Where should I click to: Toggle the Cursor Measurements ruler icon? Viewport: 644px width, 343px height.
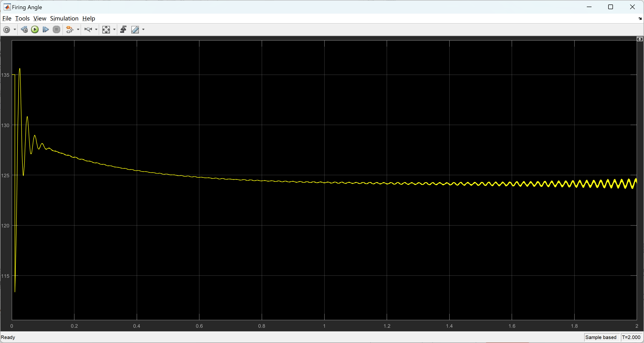(135, 30)
